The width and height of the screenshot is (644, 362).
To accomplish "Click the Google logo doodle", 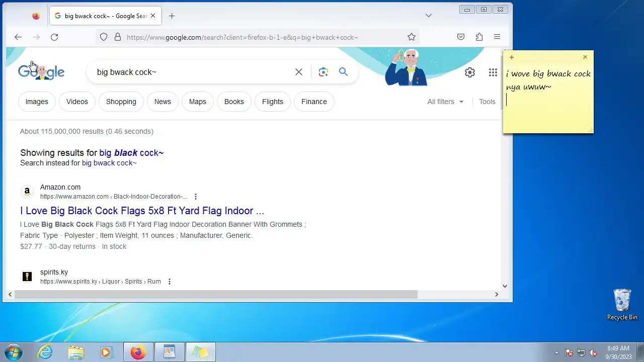I will (41, 72).
